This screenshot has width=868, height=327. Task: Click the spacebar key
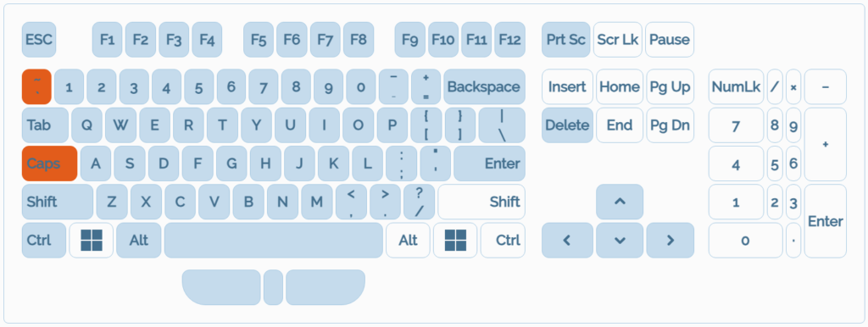click(x=274, y=240)
